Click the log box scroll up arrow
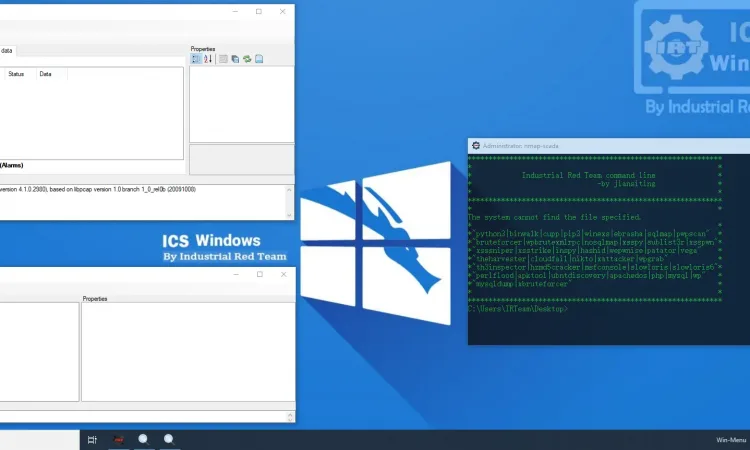This screenshot has height=450, width=750. 289,190
